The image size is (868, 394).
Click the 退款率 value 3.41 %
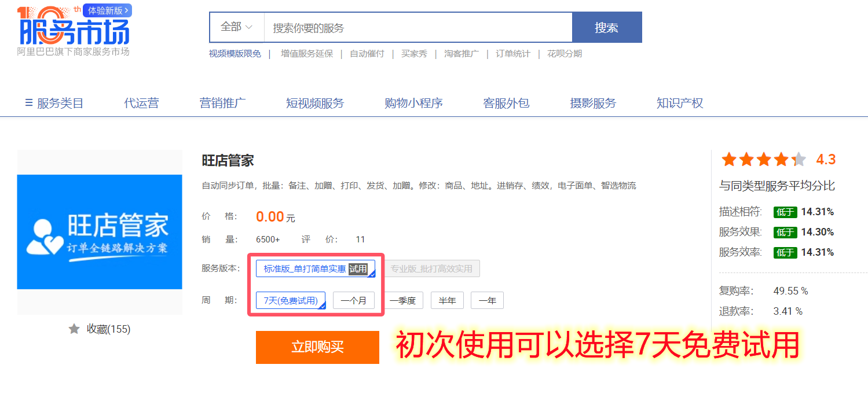pyautogui.click(x=788, y=311)
